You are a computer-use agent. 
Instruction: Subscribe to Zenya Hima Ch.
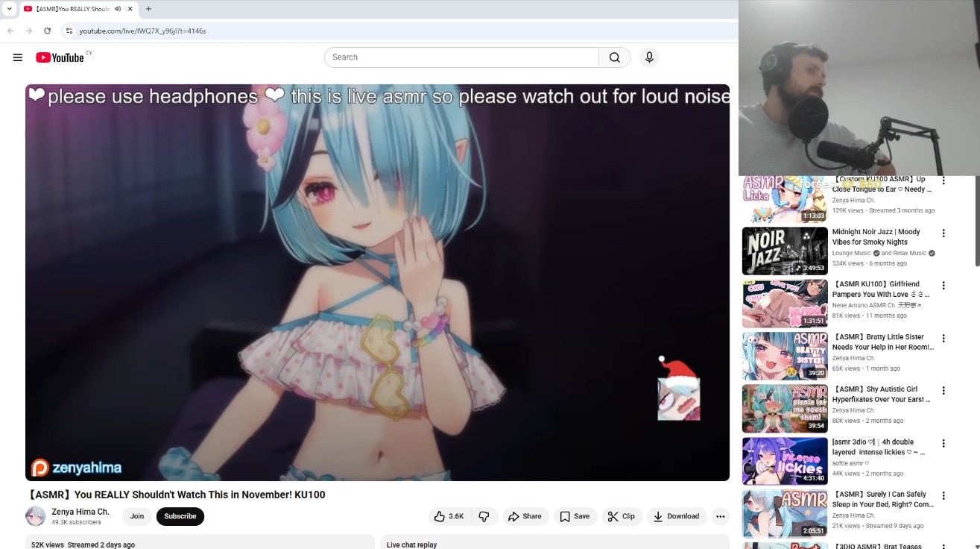180,516
